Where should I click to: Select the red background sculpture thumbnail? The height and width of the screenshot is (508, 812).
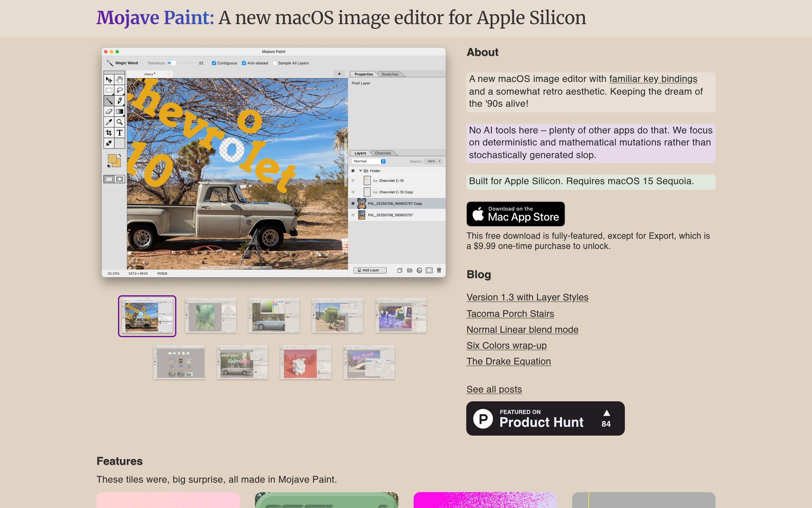306,362
